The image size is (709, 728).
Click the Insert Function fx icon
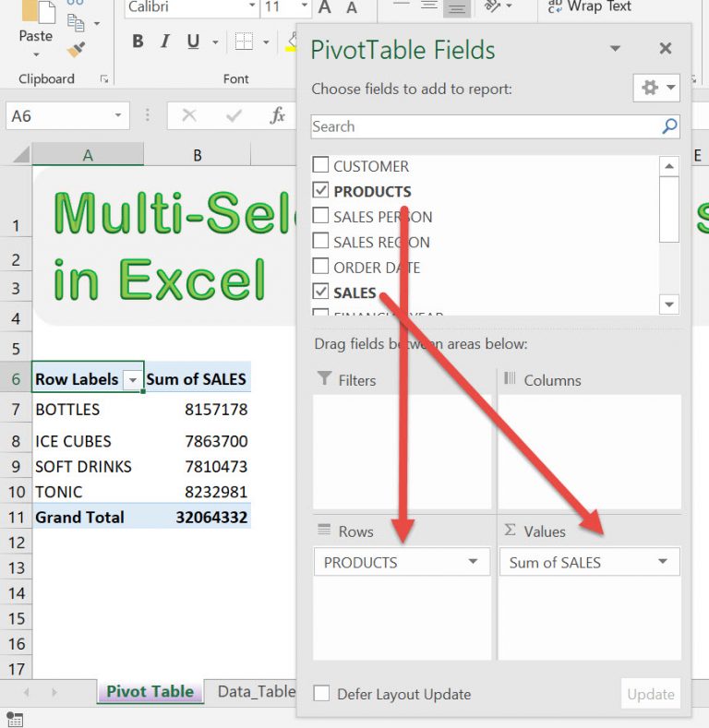(x=277, y=115)
